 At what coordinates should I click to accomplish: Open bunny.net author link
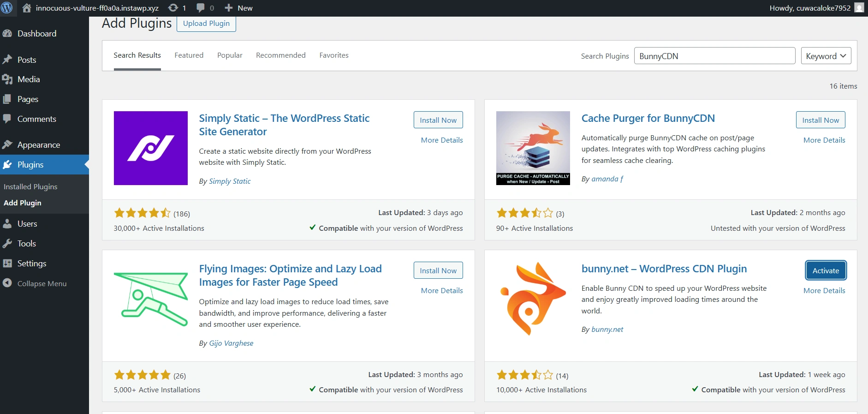click(607, 330)
